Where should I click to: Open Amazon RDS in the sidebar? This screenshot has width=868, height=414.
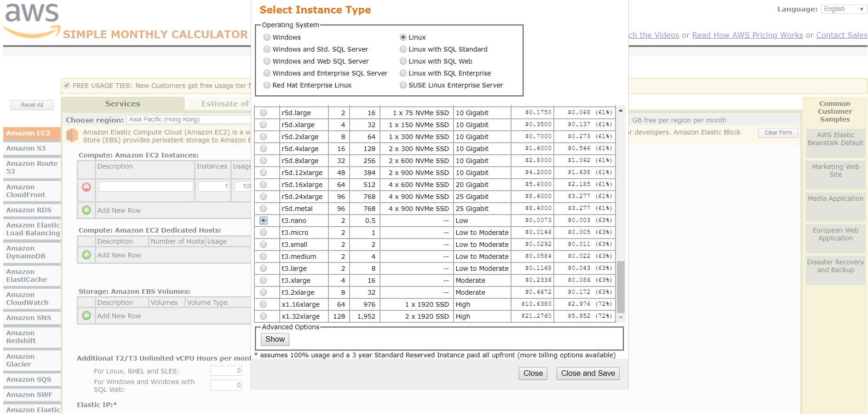pyautogui.click(x=32, y=210)
